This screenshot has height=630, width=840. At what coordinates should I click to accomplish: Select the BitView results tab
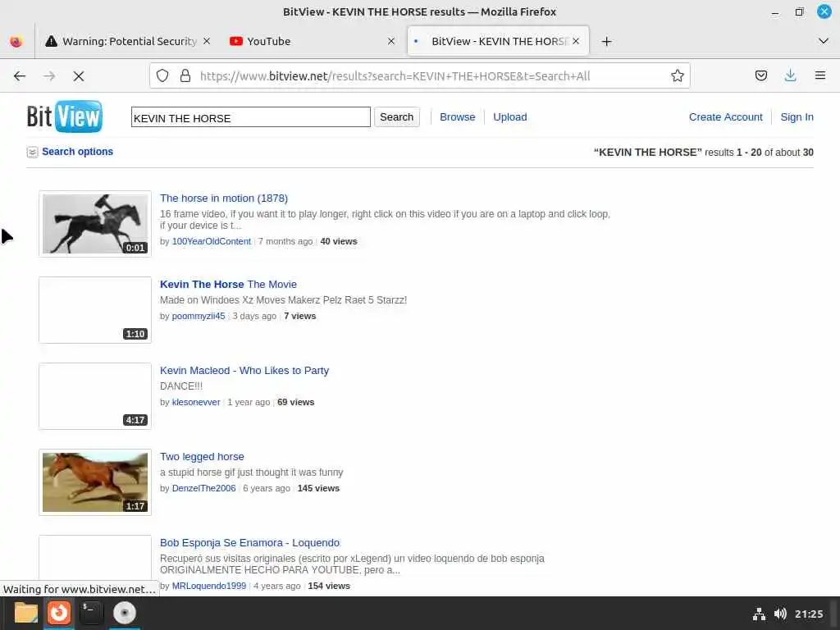pos(498,41)
